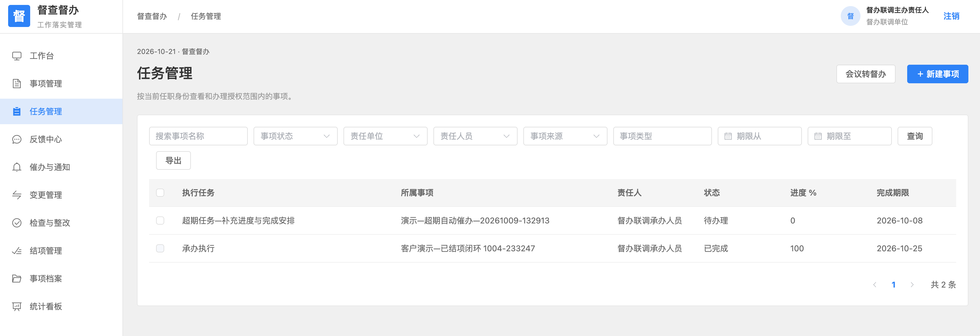Click the 已完成 status cell
980x336 pixels.
[x=716, y=248]
